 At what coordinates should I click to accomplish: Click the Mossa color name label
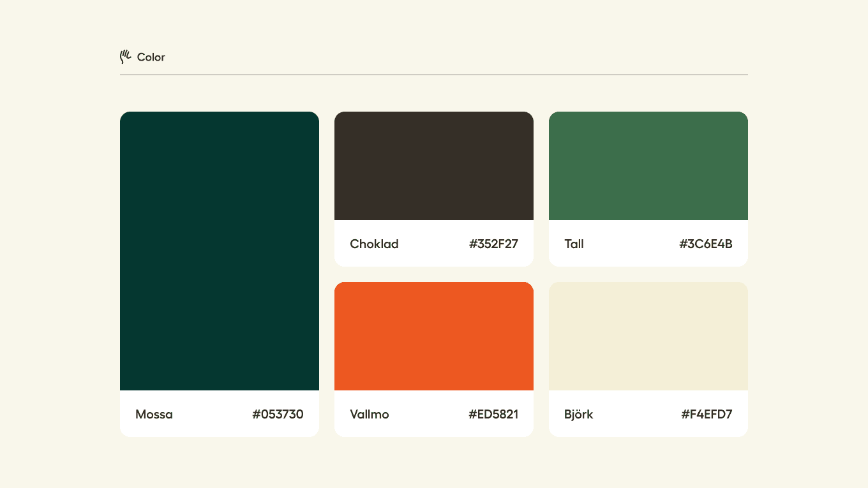coord(154,415)
